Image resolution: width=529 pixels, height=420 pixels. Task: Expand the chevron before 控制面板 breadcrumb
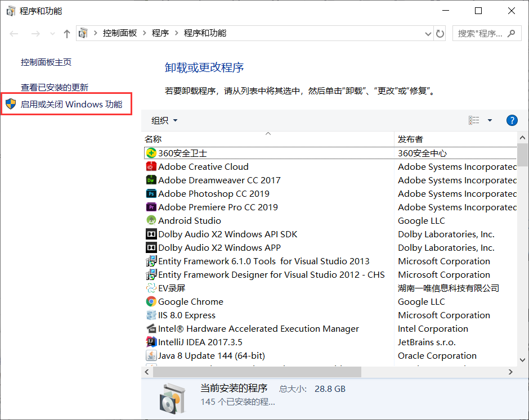96,33
